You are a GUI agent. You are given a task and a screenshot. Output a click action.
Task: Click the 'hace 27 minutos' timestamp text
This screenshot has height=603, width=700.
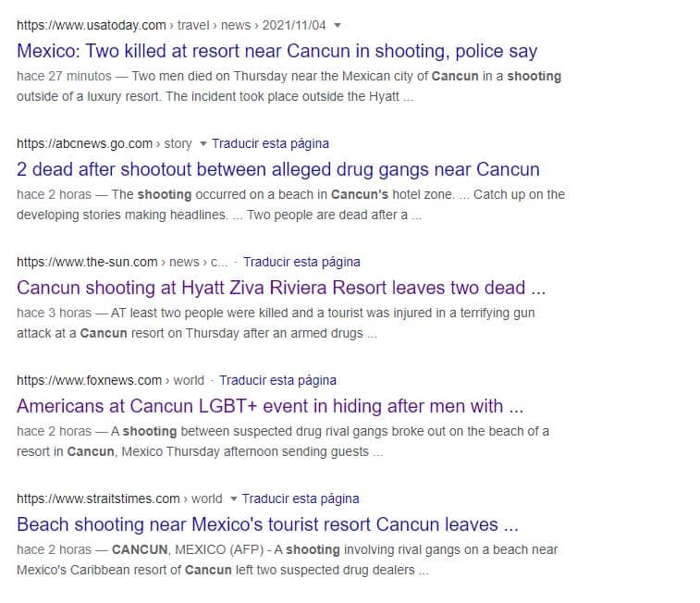tap(64, 77)
